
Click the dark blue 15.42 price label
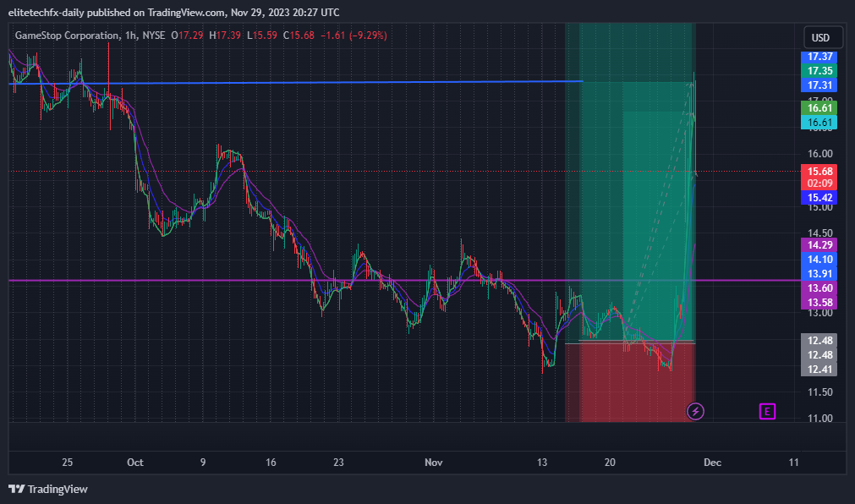click(819, 197)
